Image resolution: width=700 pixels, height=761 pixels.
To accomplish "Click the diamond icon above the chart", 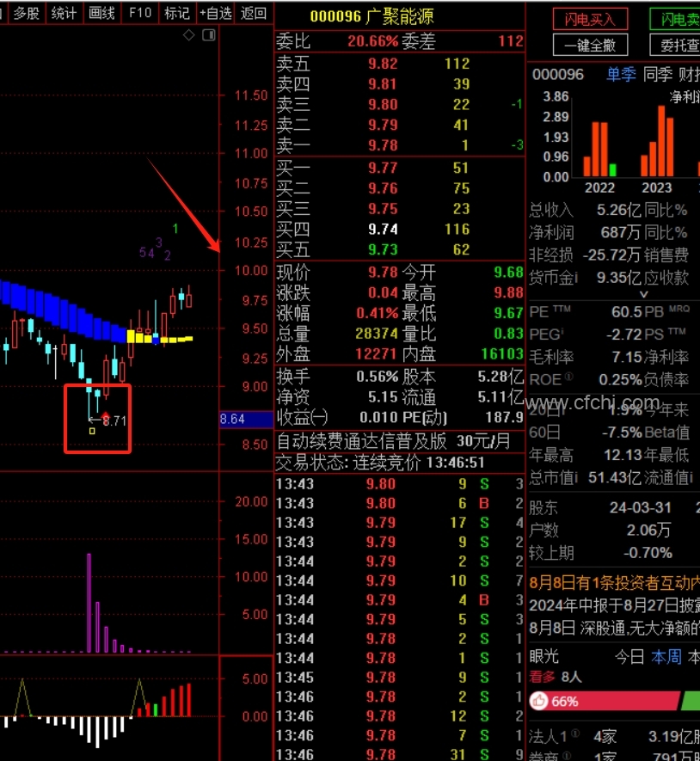I will 189,35.
